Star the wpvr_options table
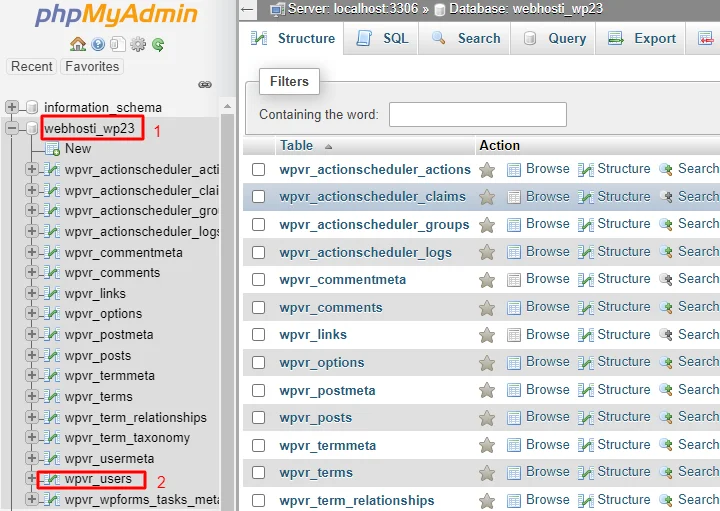Viewport: 720px width, 511px height. point(487,363)
